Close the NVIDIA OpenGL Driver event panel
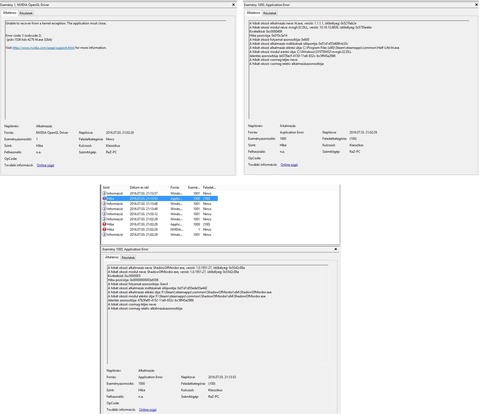480x414 pixels. (233, 5)
